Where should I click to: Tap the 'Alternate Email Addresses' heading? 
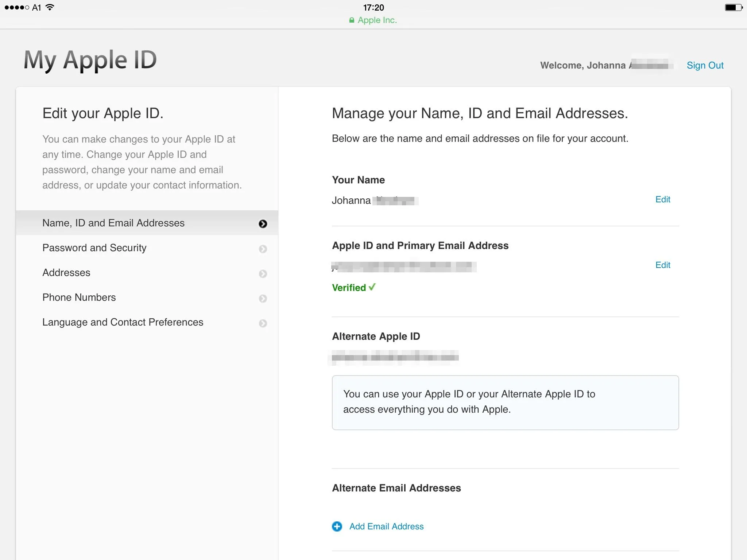pyautogui.click(x=396, y=488)
